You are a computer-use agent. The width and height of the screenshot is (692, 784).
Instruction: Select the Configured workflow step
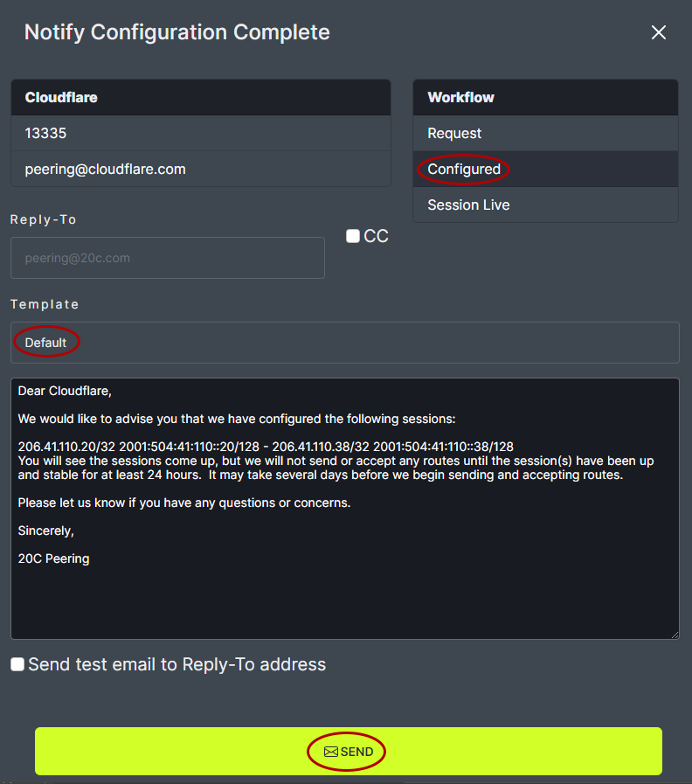click(464, 170)
